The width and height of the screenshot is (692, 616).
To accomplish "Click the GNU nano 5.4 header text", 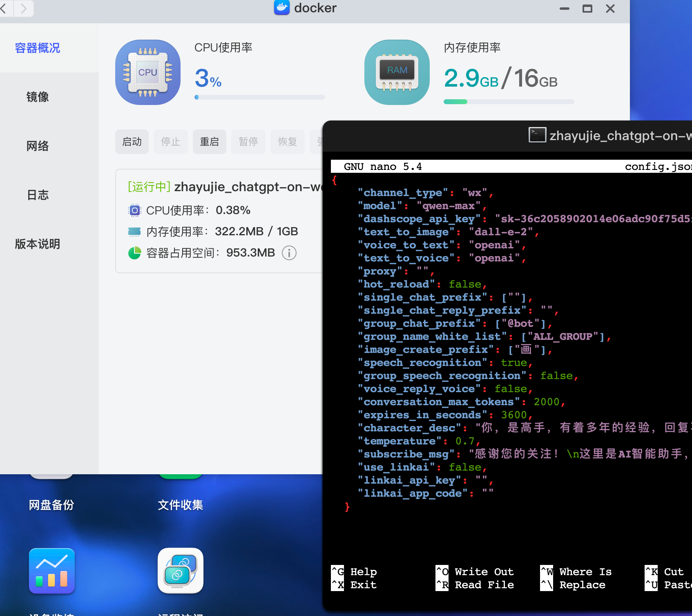I will [383, 166].
